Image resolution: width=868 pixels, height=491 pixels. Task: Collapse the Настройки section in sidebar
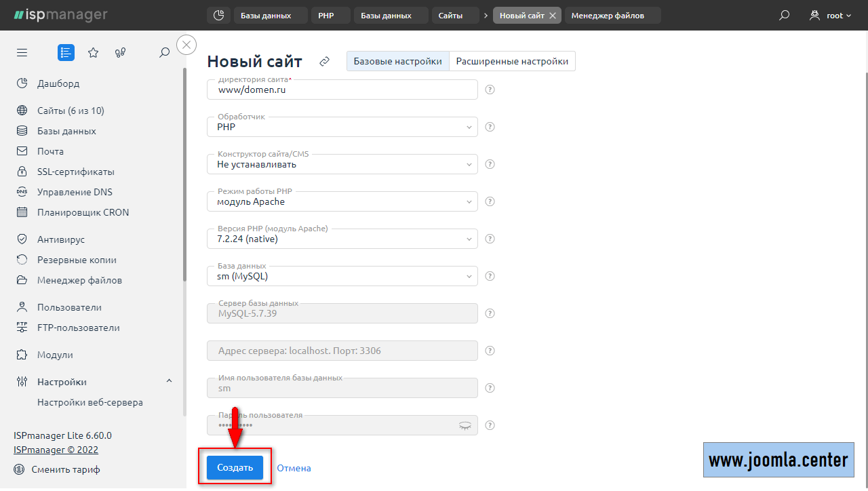click(x=169, y=382)
